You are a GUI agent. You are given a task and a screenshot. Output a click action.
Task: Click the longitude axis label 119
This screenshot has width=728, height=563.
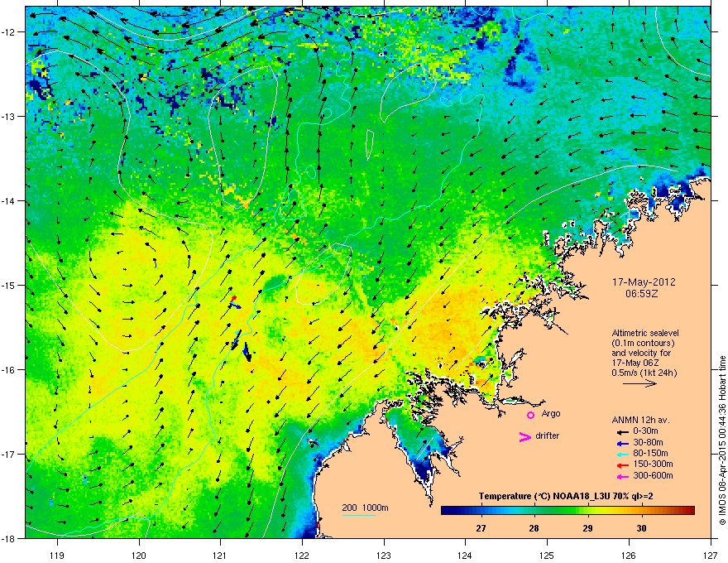(x=57, y=555)
